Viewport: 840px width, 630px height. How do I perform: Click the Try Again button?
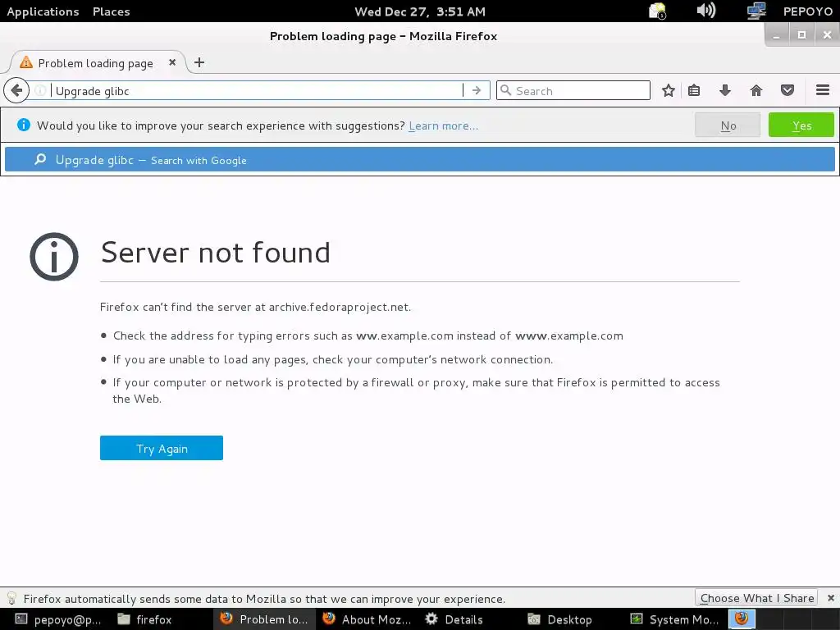[162, 448]
